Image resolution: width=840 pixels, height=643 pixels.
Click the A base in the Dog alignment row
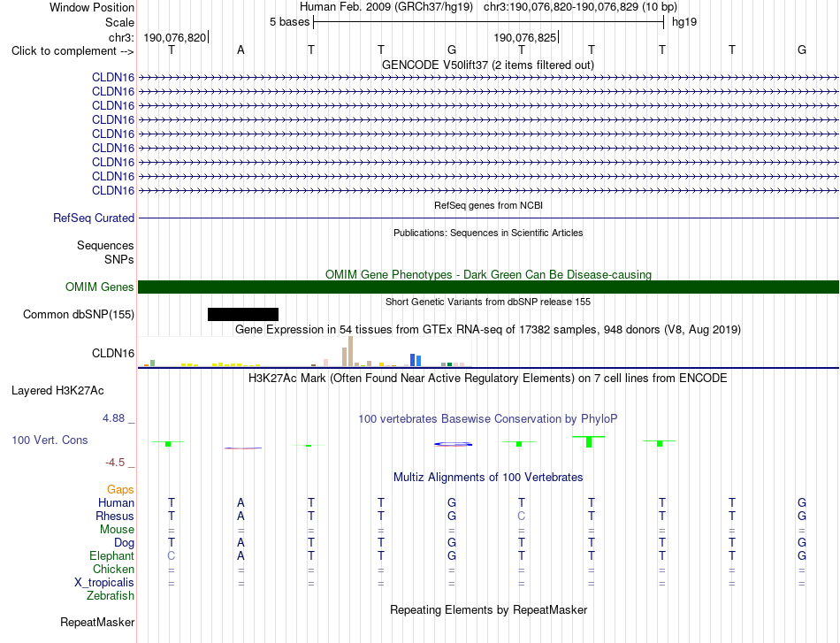[x=241, y=542]
